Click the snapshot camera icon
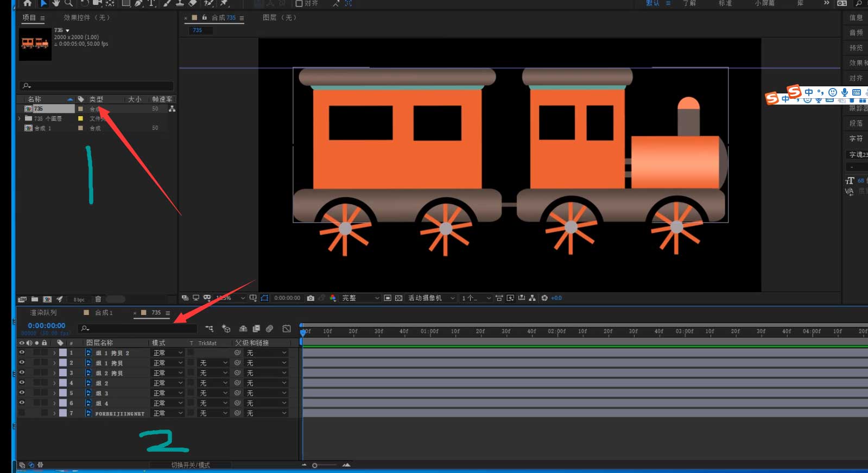The height and width of the screenshot is (473, 868). 311,298
